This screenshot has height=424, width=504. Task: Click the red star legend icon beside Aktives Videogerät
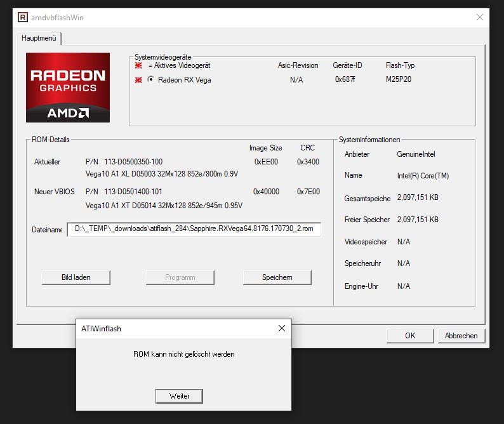(x=138, y=65)
